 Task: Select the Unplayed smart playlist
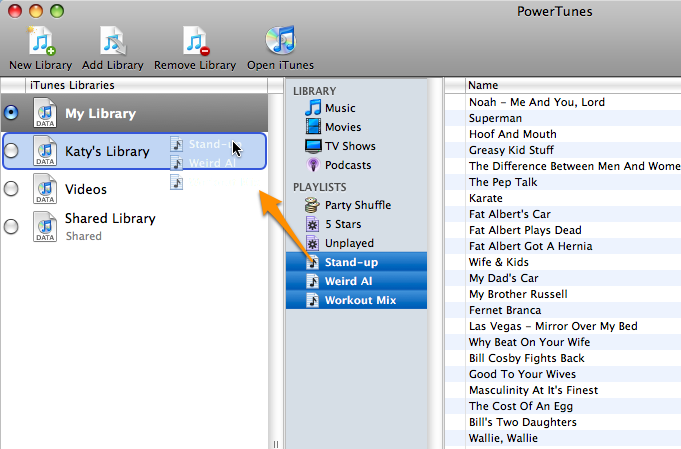(349, 243)
